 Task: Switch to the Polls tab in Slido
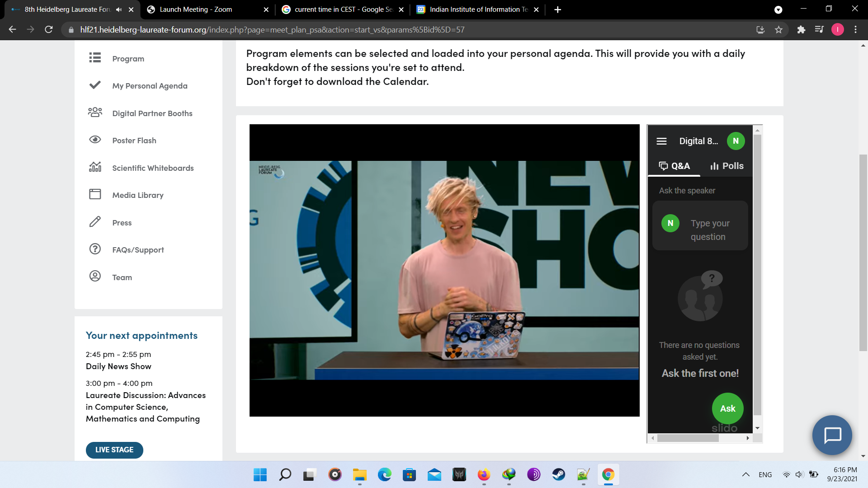coord(726,166)
